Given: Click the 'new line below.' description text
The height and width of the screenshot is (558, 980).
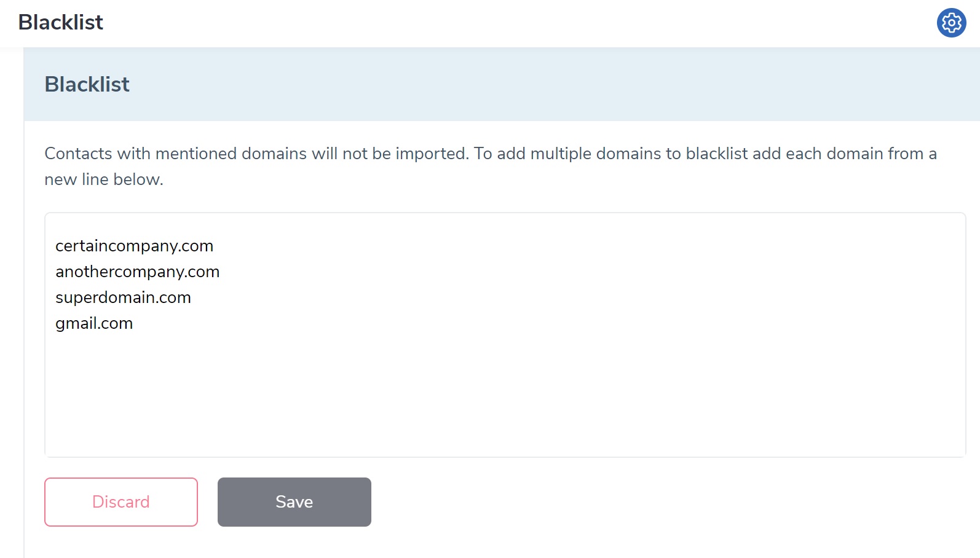Looking at the screenshot, I should 104,179.
